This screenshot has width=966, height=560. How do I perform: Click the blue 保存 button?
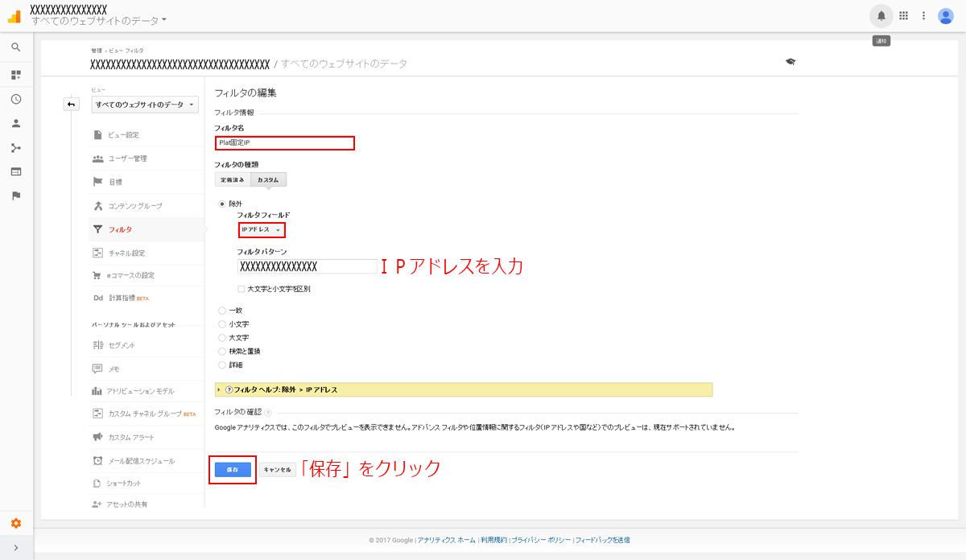(x=233, y=469)
